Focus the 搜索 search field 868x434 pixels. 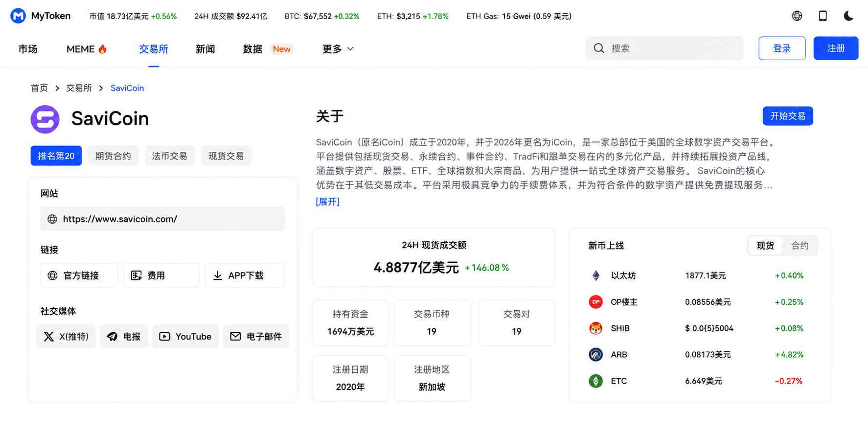pyautogui.click(x=664, y=48)
